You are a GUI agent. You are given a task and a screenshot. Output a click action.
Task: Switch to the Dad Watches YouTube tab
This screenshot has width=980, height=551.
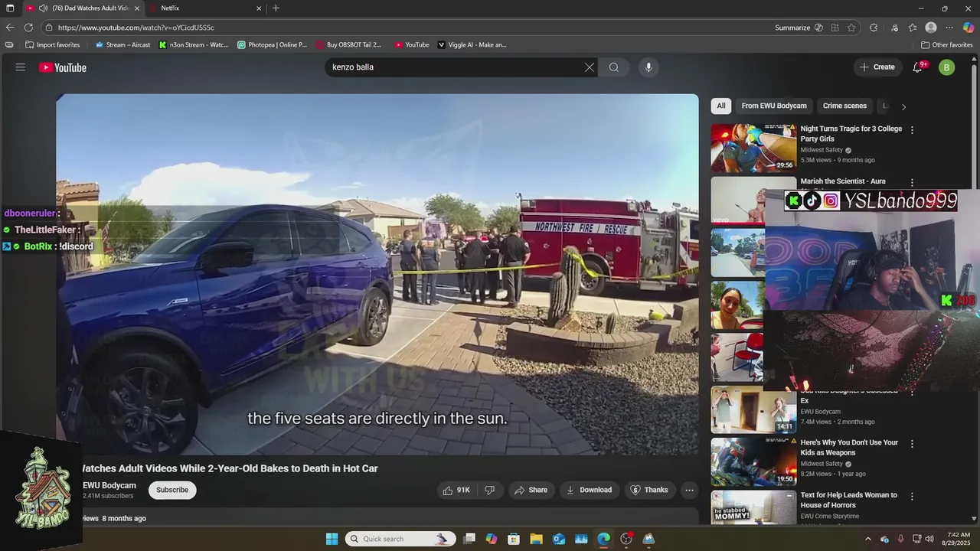coord(83,8)
